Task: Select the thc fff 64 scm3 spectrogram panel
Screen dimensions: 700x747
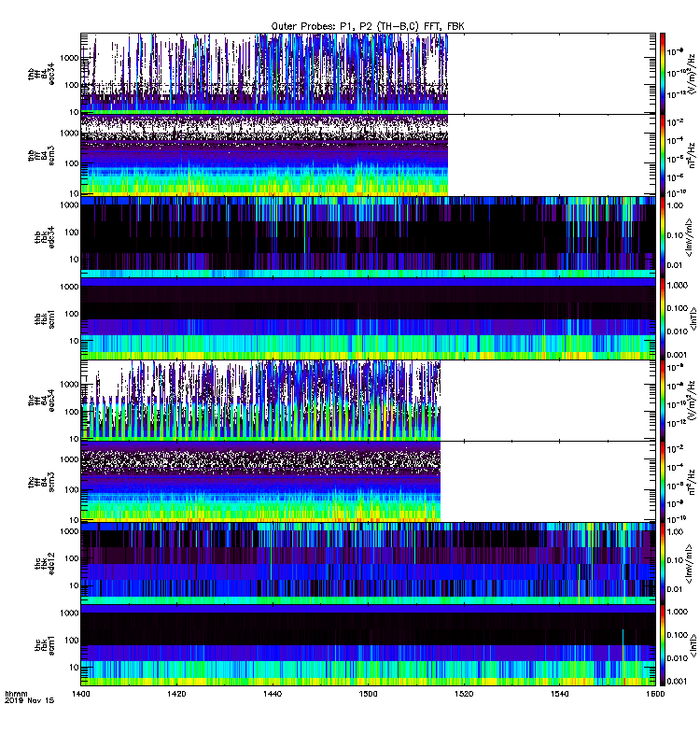Action: pos(368,482)
